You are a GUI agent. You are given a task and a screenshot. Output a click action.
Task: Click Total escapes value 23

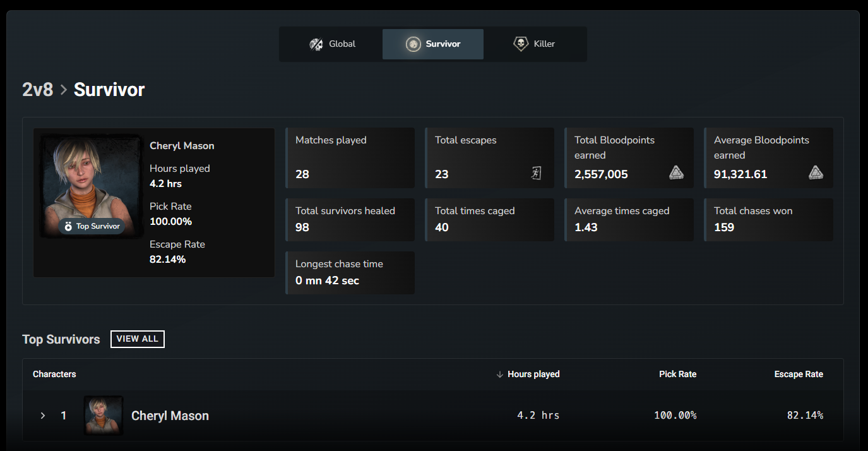click(x=441, y=174)
